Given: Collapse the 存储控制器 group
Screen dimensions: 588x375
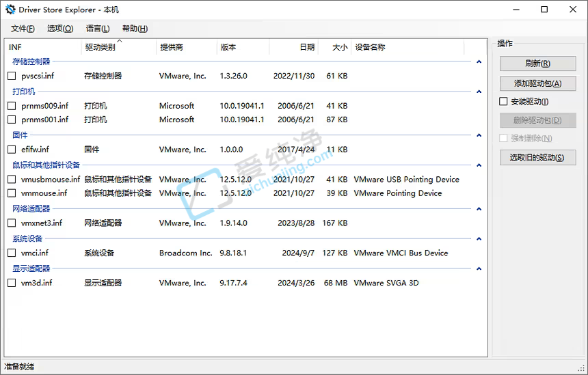Looking at the screenshot, I should tap(479, 61).
